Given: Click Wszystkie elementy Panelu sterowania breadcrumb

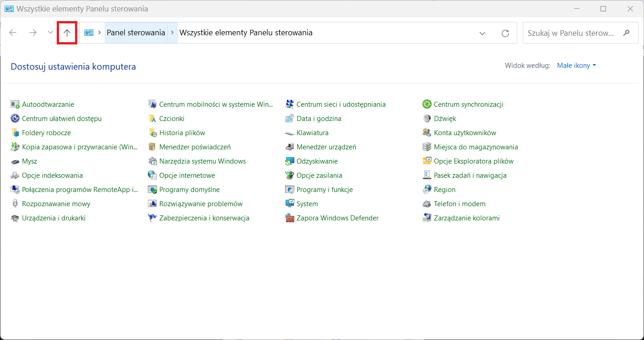Looking at the screenshot, I should tap(246, 33).
